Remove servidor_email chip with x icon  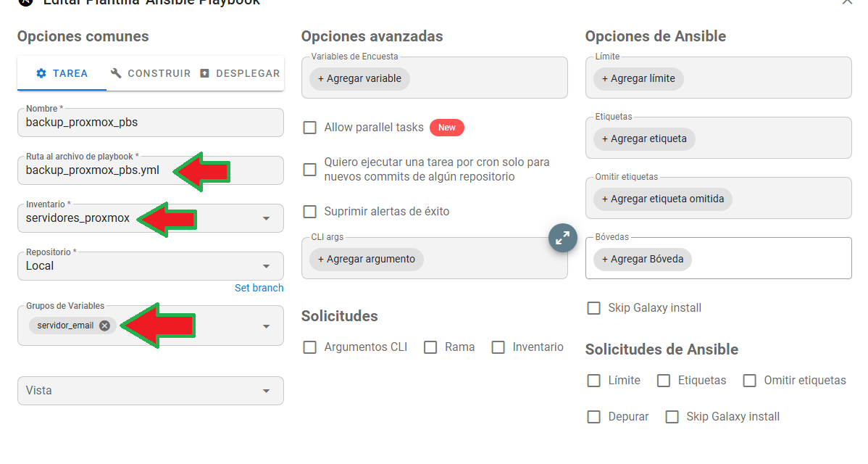(x=104, y=326)
